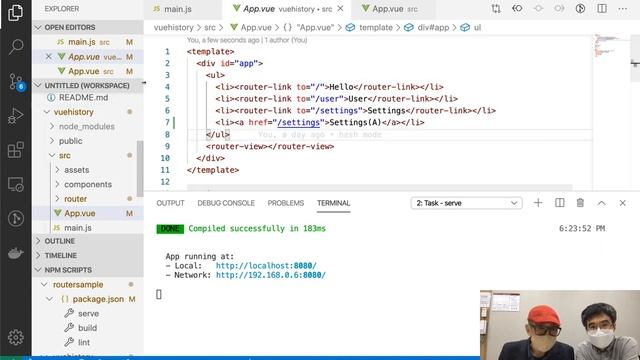640x360 pixels.
Task: Add a new terminal with plus icon
Action: [538, 203]
